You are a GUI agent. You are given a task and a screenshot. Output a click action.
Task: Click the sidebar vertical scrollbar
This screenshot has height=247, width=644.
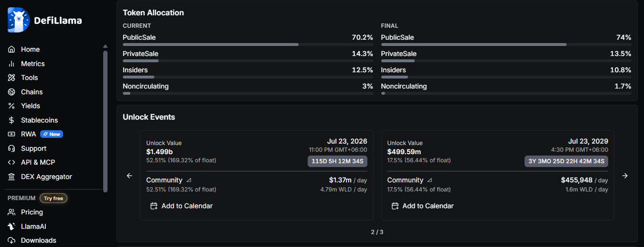point(105,120)
